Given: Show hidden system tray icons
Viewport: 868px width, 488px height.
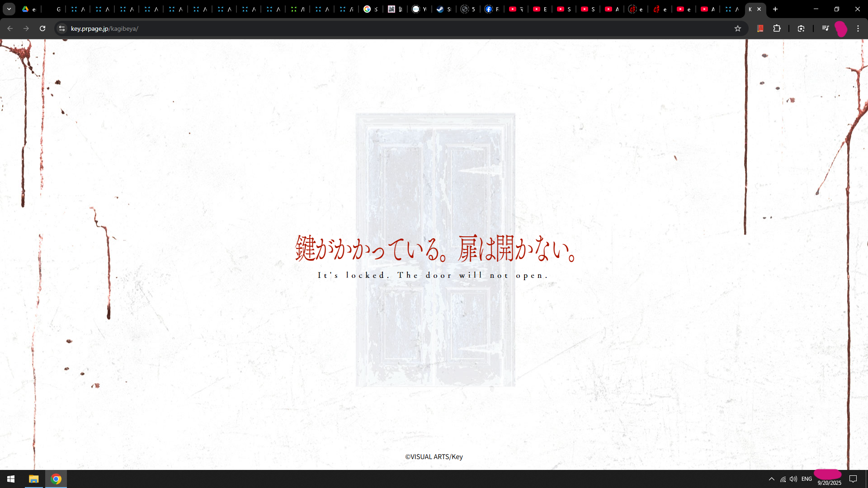Looking at the screenshot, I should click(772, 479).
